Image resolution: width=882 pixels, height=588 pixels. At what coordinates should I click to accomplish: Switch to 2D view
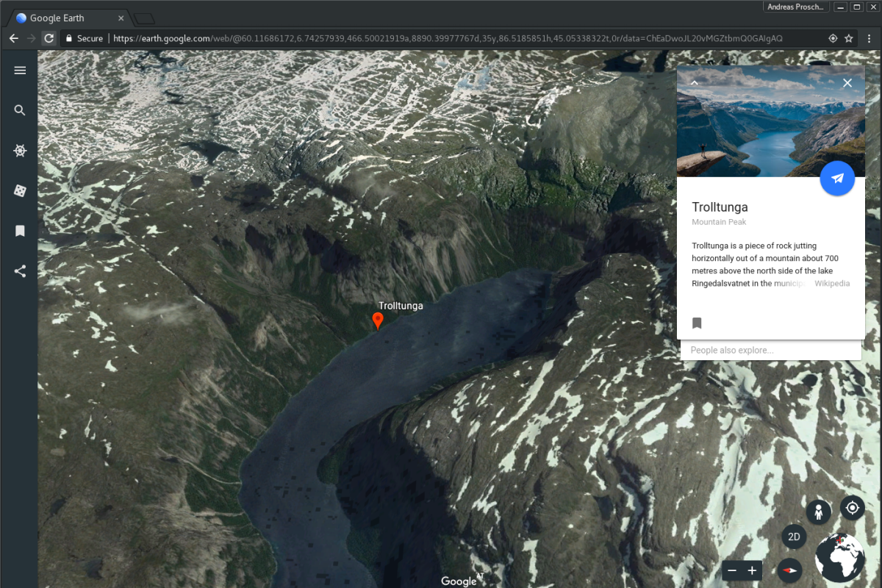(794, 537)
